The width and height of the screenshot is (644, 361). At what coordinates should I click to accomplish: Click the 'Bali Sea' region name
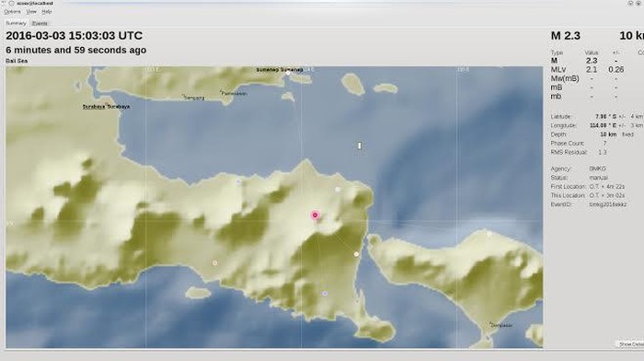[x=17, y=61]
